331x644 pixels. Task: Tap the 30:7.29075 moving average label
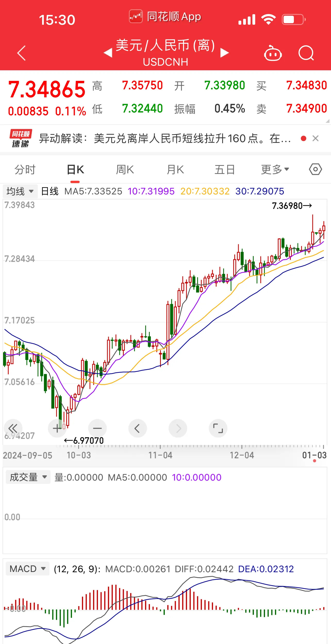tap(260, 191)
